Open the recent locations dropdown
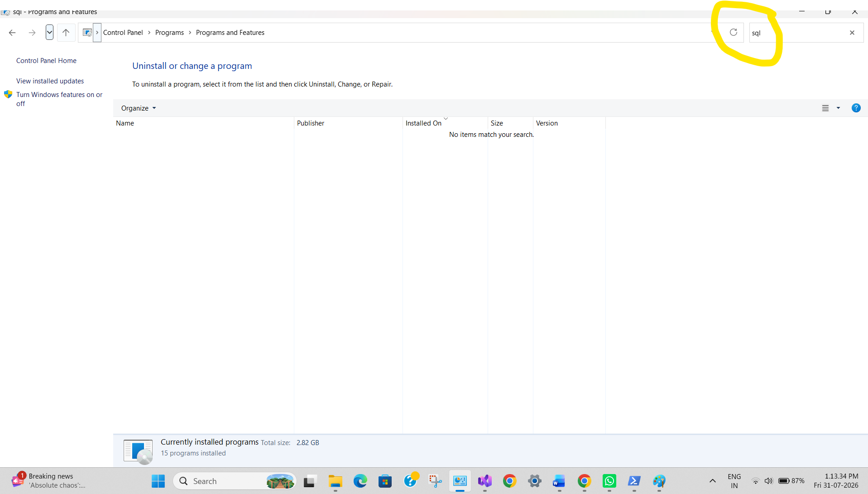868x494 pixels. pos(49,33)
